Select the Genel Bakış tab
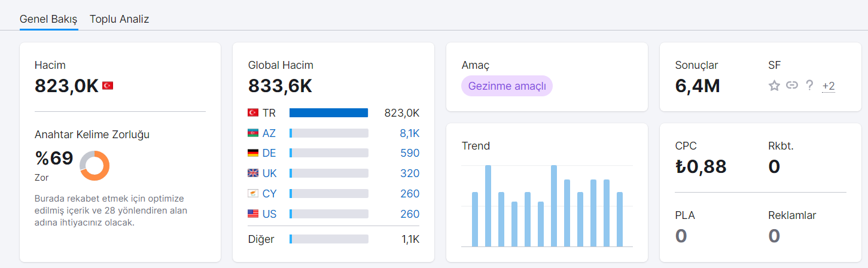The height and width of the screenshot is (268, 868). tap(48, 19)
